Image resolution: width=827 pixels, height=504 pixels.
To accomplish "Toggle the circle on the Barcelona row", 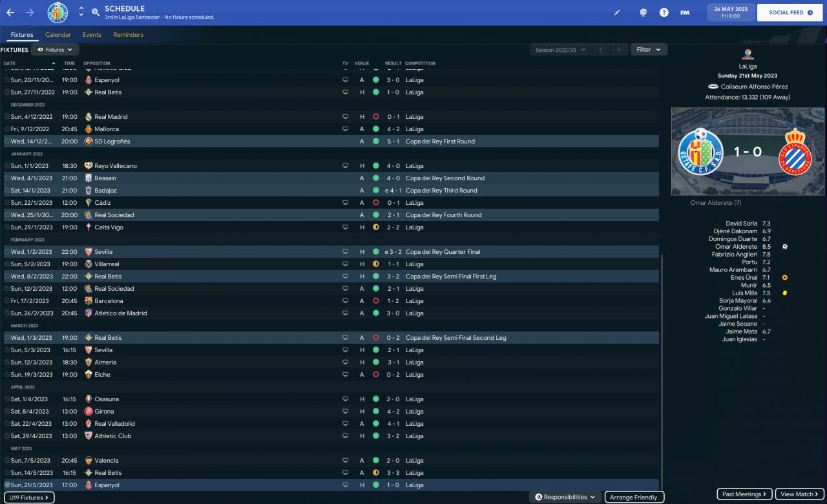I will (x=7, y=301).
